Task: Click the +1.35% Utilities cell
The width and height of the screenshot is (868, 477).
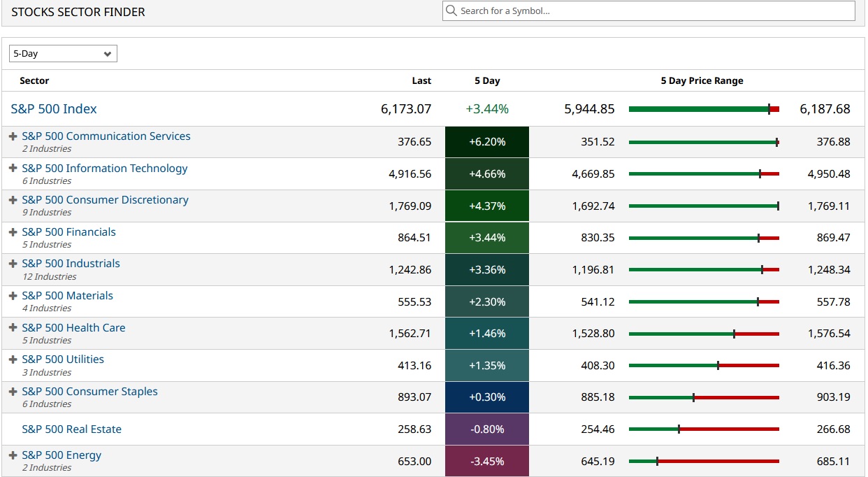Action: pyautogui.click(x=487, y=365)
